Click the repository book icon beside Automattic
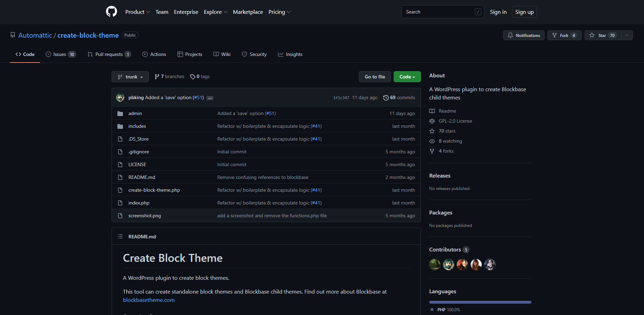The height and width of the screenshot is (315, 644). coord(13,35)
